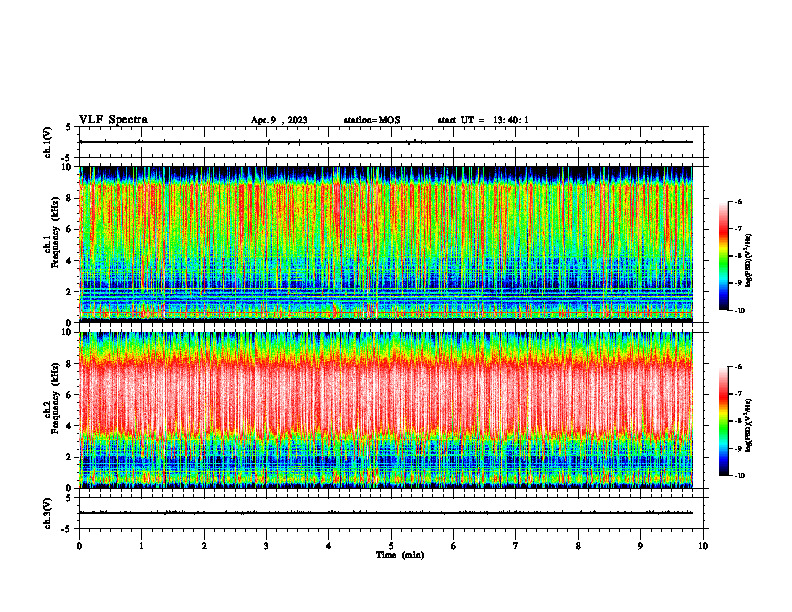Click the ch.2 colorbar "log(PSD)" label

click(749, 426)
